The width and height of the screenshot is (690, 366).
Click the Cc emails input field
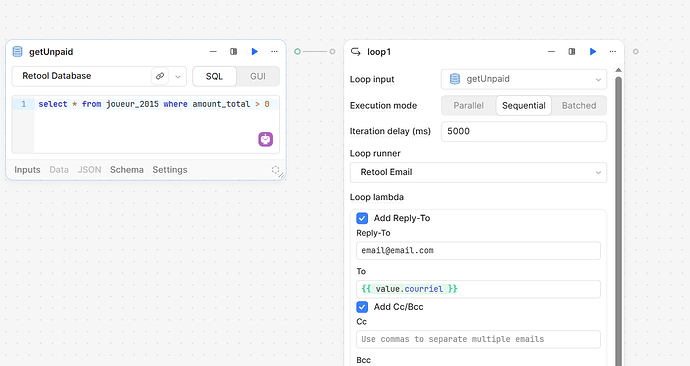[478, 339]
